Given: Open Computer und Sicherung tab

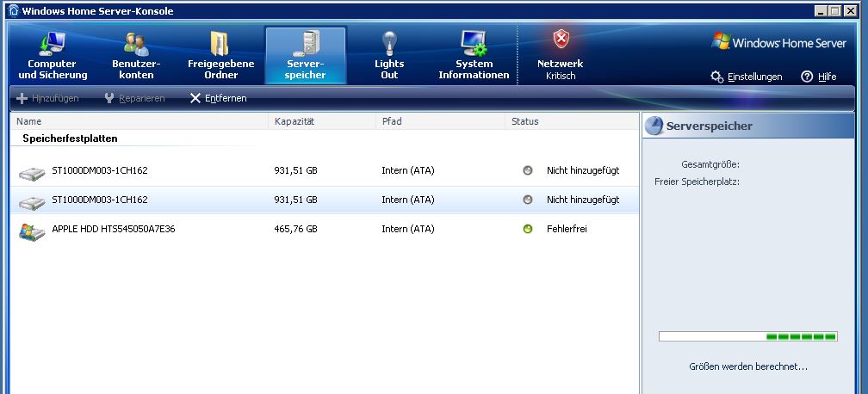Looking at the screenshot, I should (53, 55).
